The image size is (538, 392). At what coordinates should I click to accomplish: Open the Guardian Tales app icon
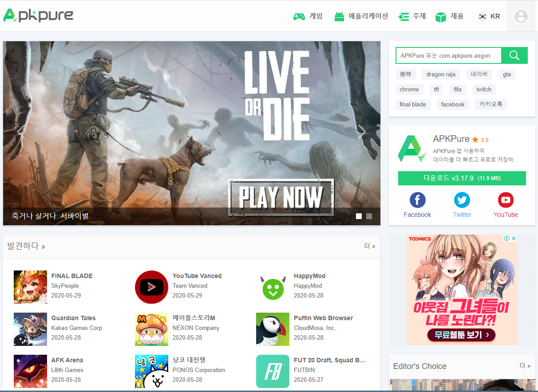pos(30,329)
